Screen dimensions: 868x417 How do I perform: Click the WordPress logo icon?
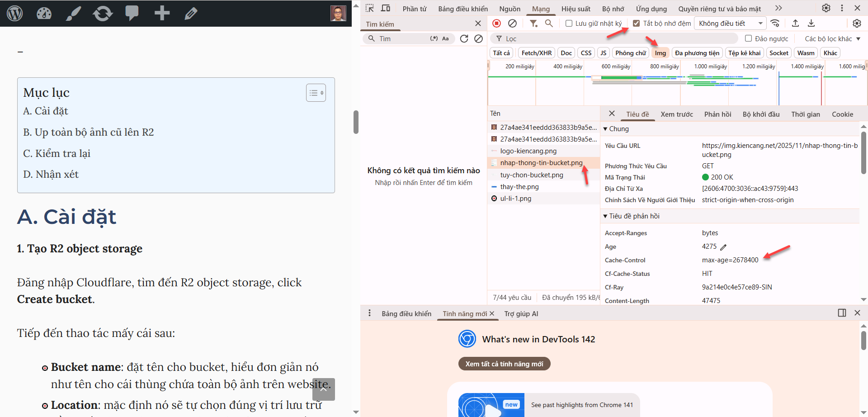pos(15,14)
